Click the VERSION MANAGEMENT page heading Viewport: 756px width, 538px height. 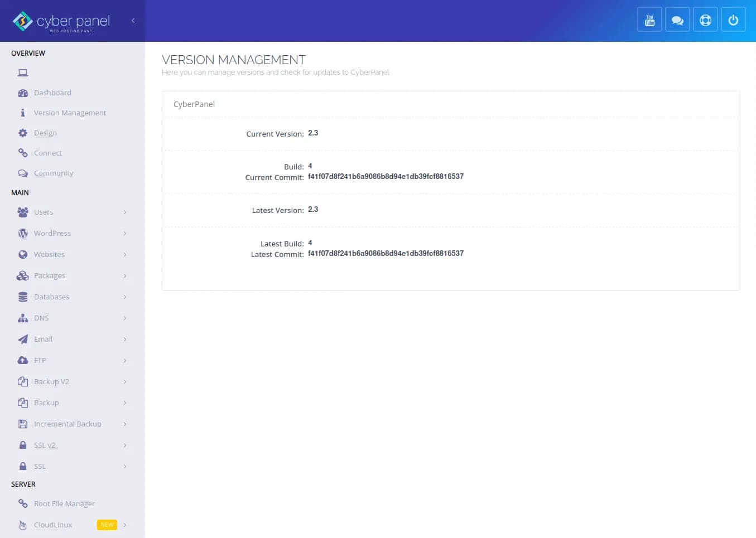click(x=234, y=60)
